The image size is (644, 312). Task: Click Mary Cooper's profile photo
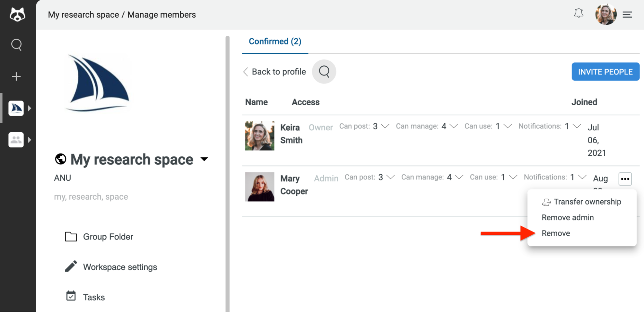[260, 187]
